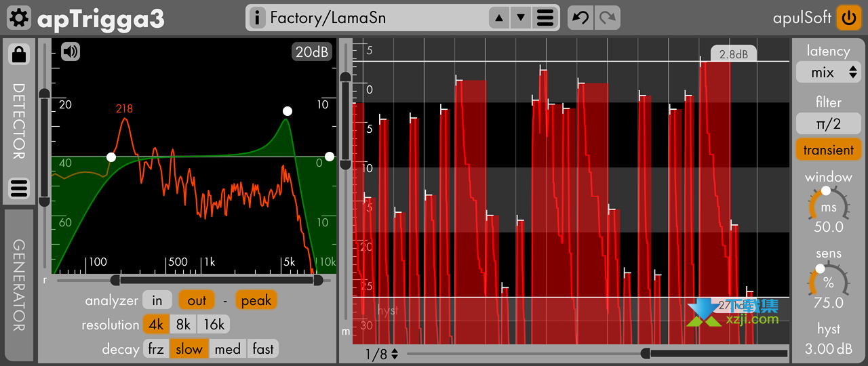Click the window value 50.0

829,226
